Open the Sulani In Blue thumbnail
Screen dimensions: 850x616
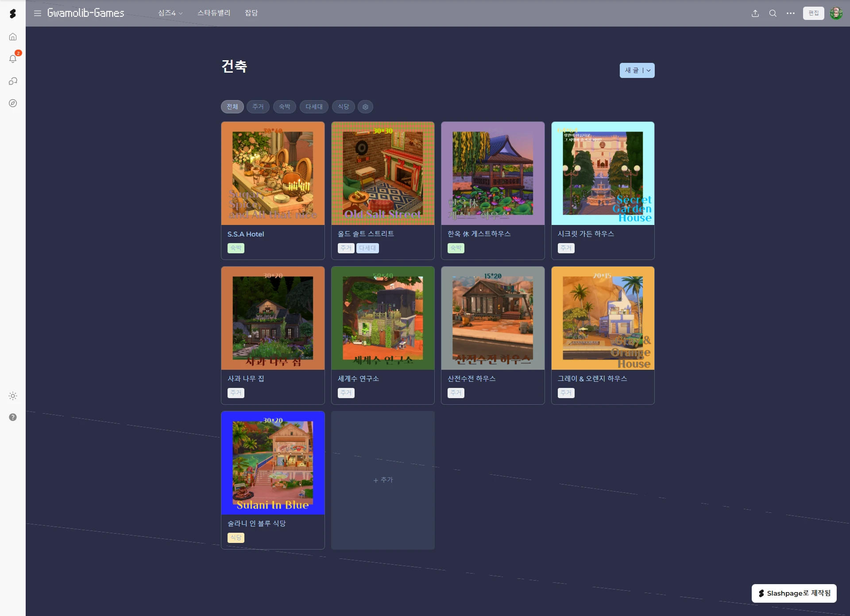point(273,463)
